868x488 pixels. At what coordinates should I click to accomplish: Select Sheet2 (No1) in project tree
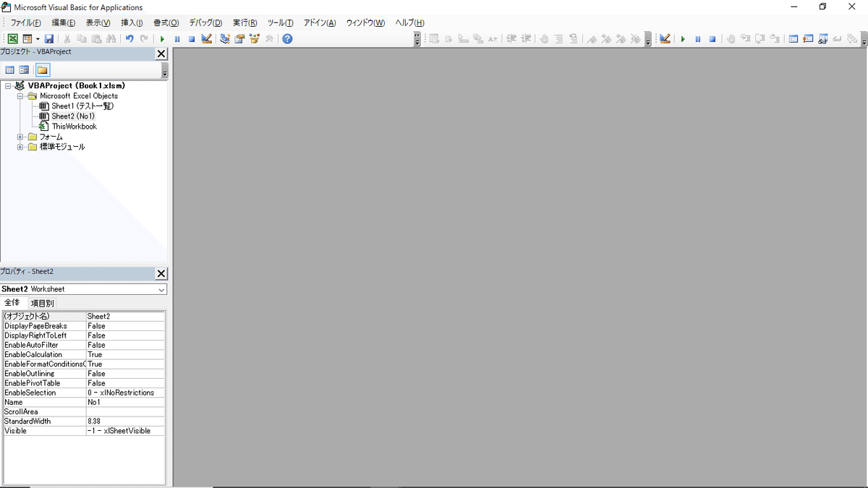[73, 116]
